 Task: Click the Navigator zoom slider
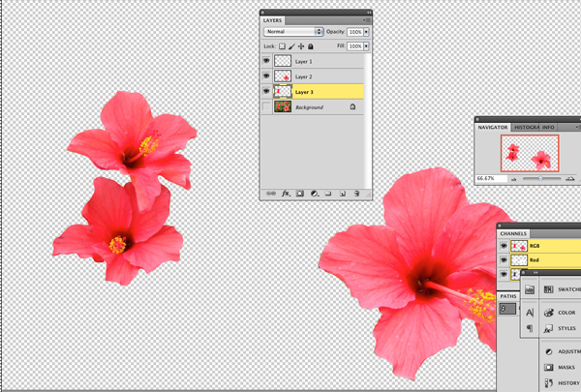coord(541,179)
